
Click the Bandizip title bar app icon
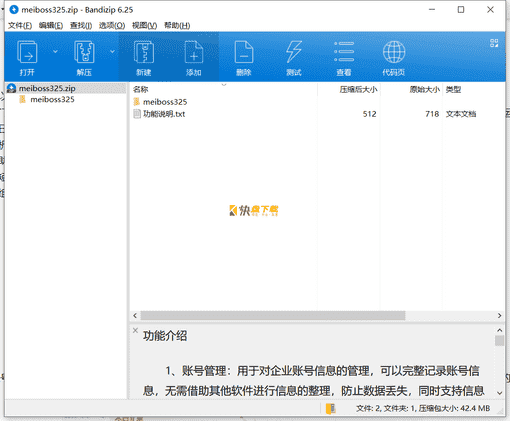14,10
